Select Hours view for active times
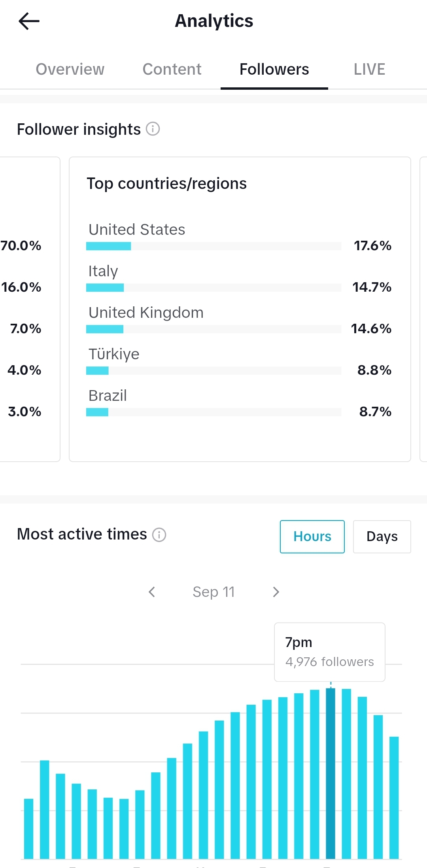 click(x=312, y=536)
